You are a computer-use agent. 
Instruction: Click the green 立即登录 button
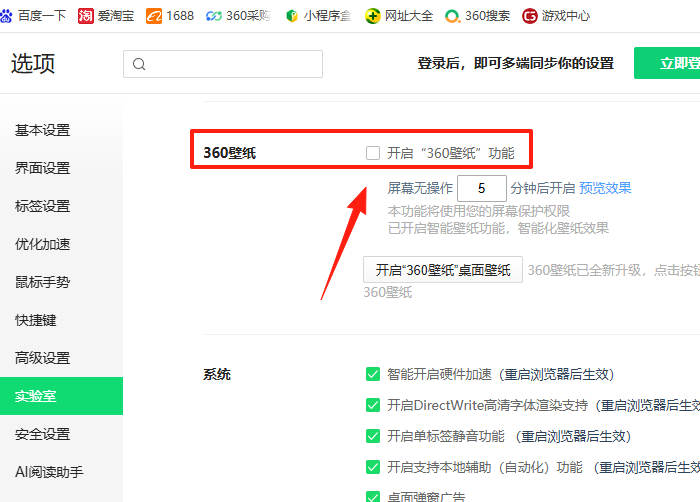pyautogui.click(x=667, y=63)
